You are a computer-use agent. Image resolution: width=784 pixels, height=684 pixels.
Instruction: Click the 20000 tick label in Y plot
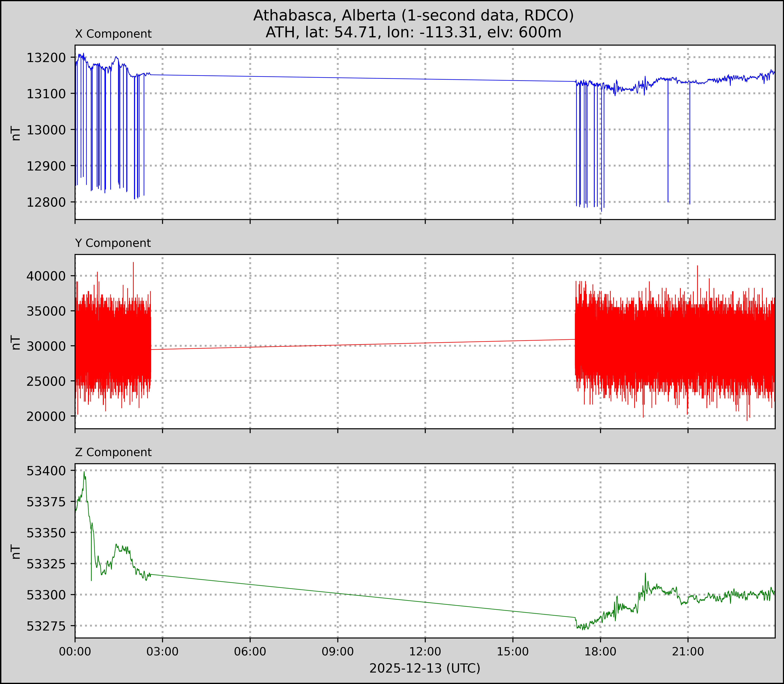[x=46, y=416]
